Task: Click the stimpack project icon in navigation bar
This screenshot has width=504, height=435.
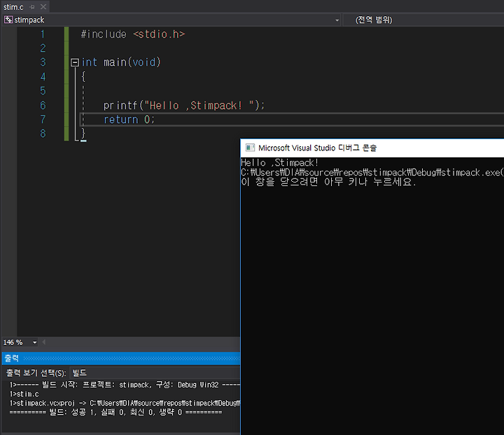Action: pyautogui.click(x=8, y=20)
